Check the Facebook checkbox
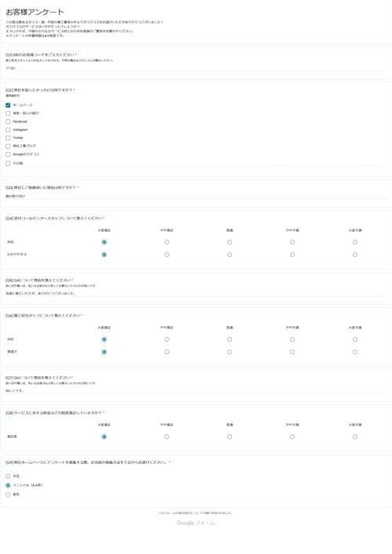The width and height of the screenshot is (392, 554). pos(8,121)
